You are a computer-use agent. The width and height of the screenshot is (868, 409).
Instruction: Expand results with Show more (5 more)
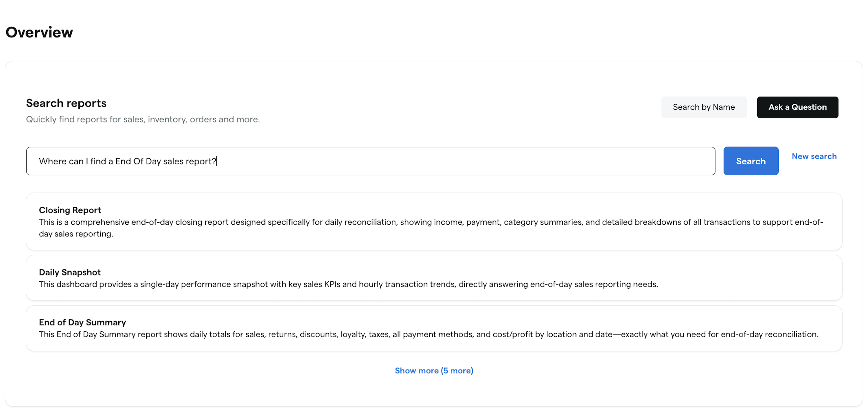tap(434, 371)
